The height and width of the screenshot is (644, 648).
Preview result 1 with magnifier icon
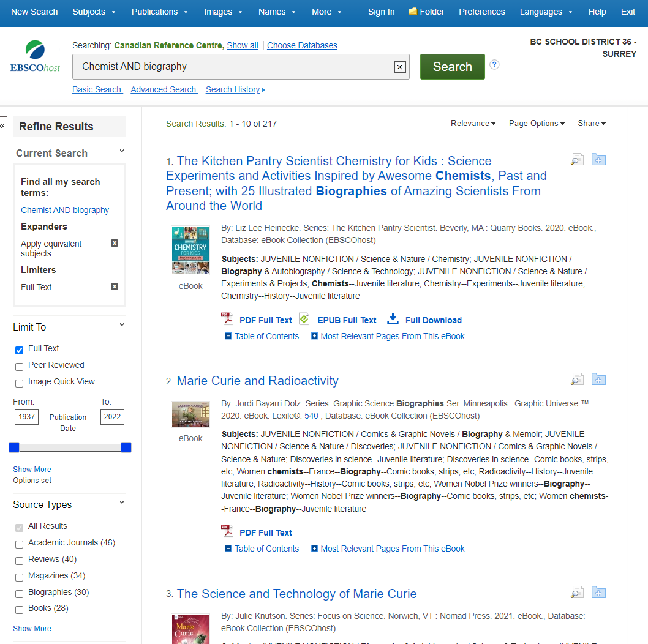point(577,159)
